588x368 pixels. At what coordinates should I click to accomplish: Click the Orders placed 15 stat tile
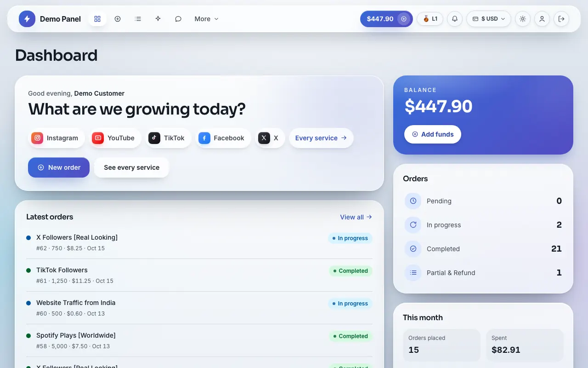[x=441, y=345]
